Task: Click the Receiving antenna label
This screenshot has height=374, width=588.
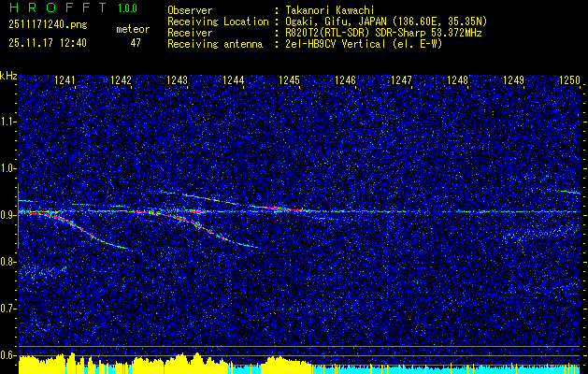Action: tap(215, 44)
